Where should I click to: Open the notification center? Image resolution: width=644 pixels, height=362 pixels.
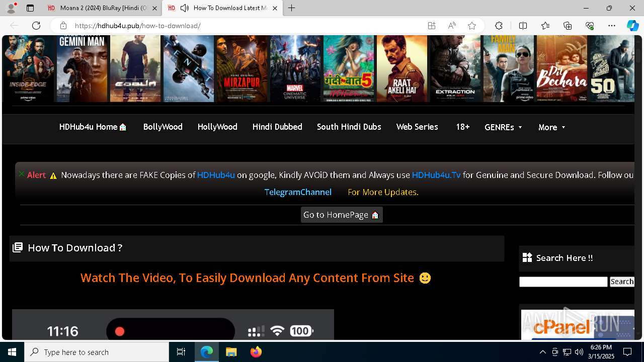tap(627, 352)
